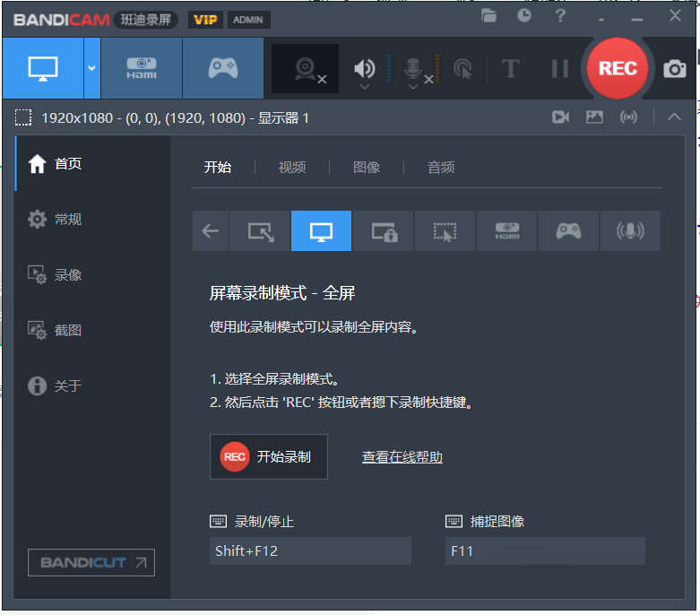Click the camera screenshot icon beside REC

click(x=675, y=69)
